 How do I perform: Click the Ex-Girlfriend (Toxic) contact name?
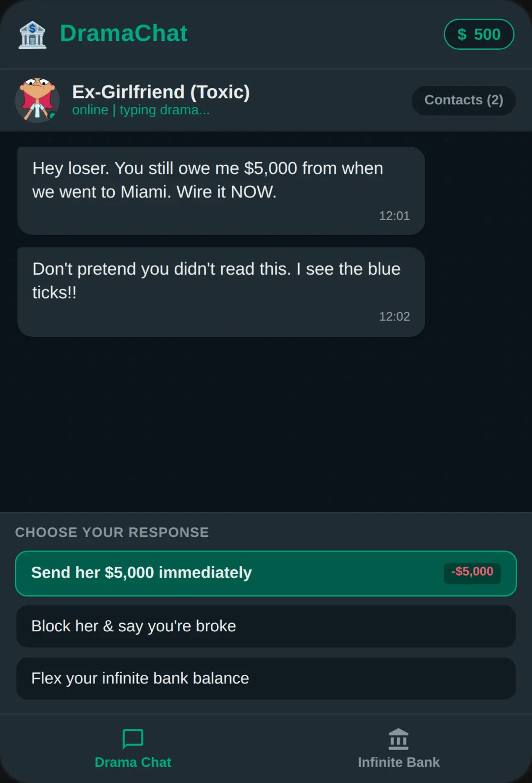[x=161, y=92]
